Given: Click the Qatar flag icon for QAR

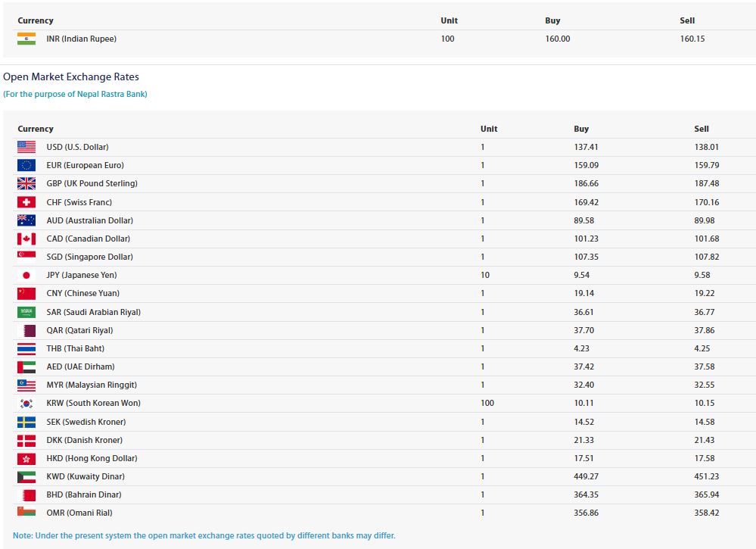Looking at the screenshot, I should point(26,330).
